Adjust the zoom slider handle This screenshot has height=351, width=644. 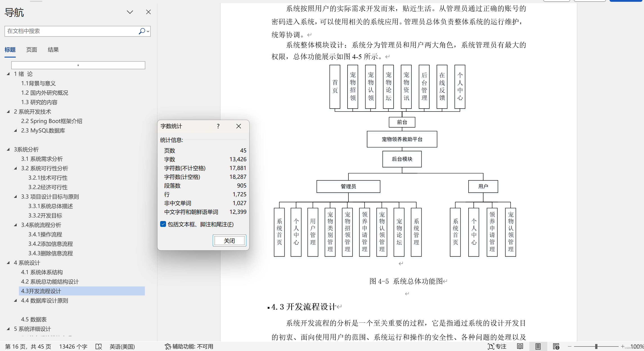(596, 347)
